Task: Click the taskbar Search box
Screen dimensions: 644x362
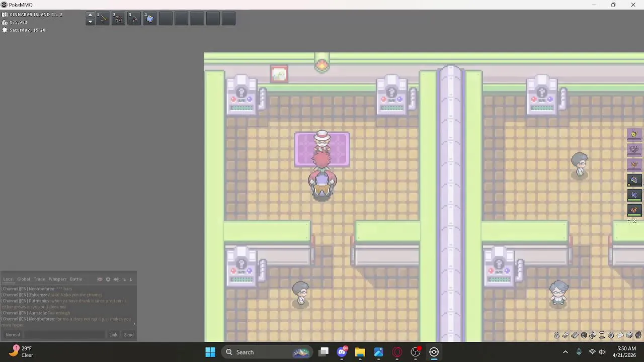Action: point(267,352)
